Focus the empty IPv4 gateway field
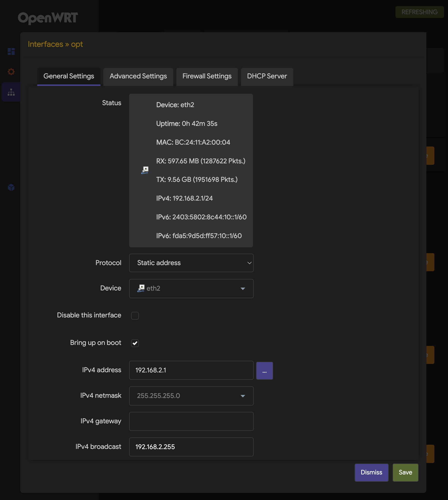Image resolution: width=448 pixels, height=500 pixels. 191,421
